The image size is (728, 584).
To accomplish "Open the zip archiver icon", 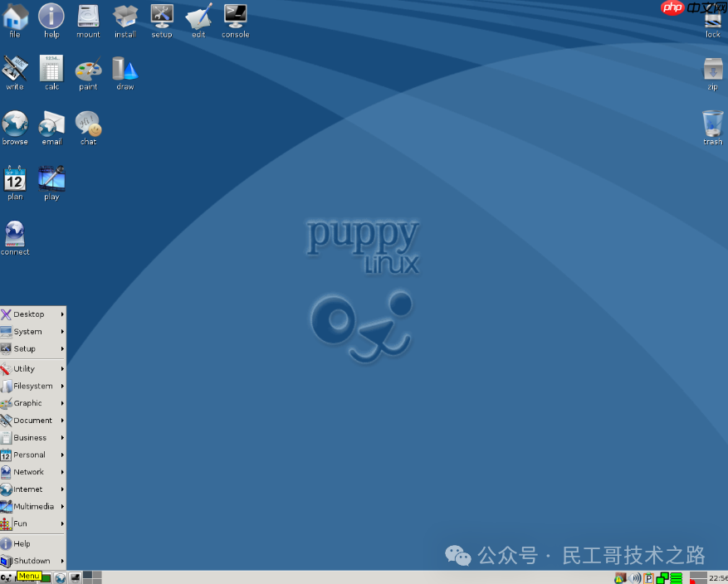I will tap(712, 71).
